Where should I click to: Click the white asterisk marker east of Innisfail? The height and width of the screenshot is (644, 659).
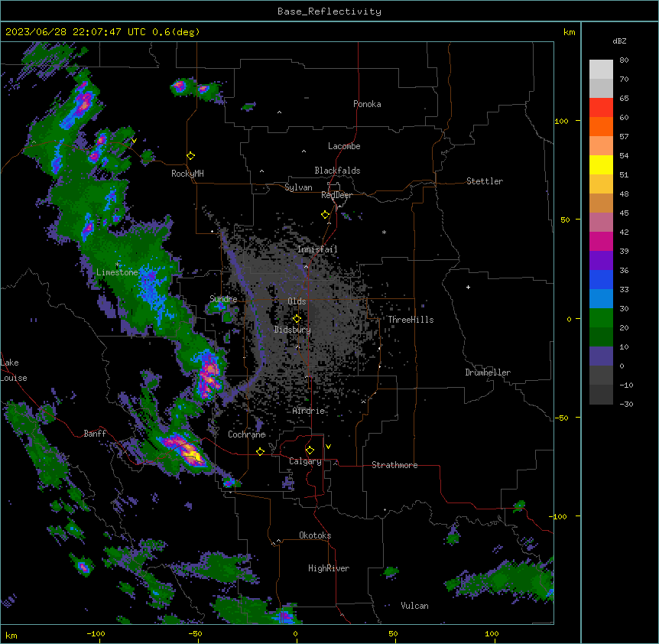[384, 232]
